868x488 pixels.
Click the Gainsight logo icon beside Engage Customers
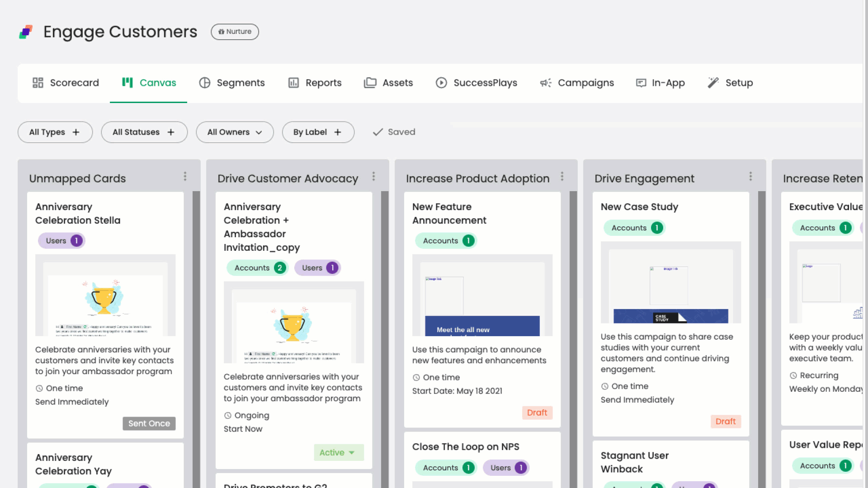point(26,32)
